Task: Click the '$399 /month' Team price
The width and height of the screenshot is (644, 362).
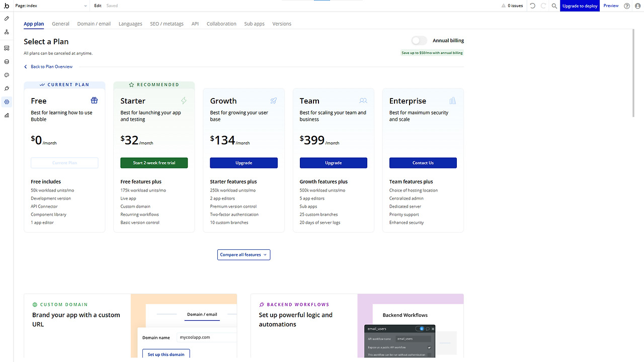Action: tap(319, 140)
